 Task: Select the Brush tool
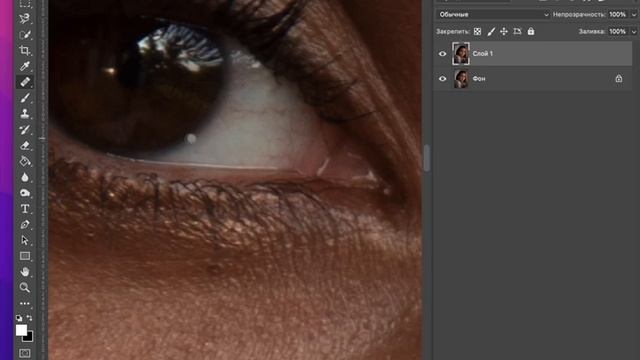[x=24, y=98]
